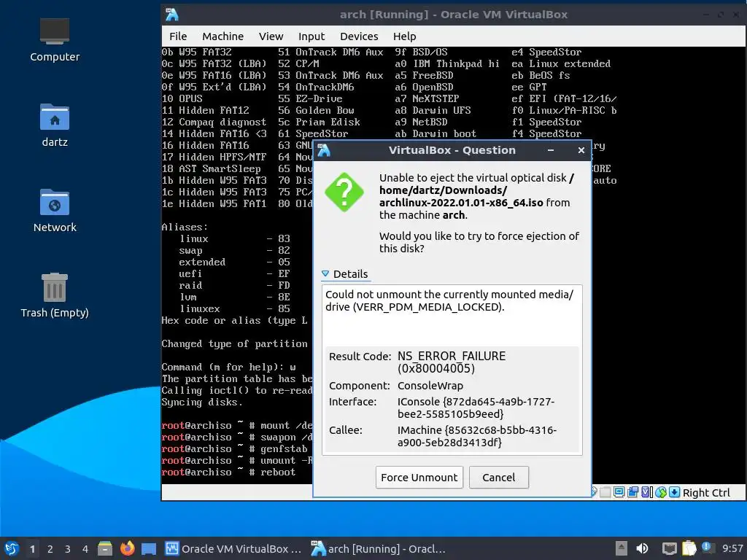Click the CPU virtualization status icon
This screenshot has height=560, width=747.
[x=646, y=492]
